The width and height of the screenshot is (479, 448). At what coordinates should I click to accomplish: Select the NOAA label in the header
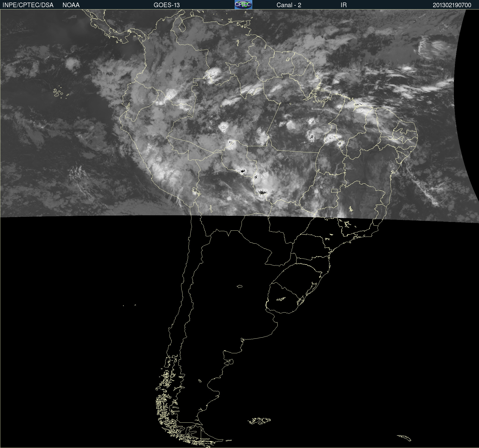click(71, 5)
